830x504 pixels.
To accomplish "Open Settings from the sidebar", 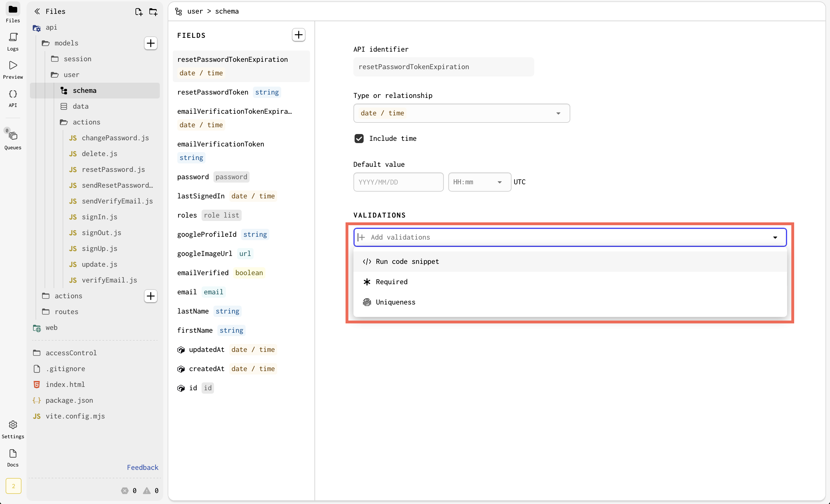I will [x=13, y=429].
